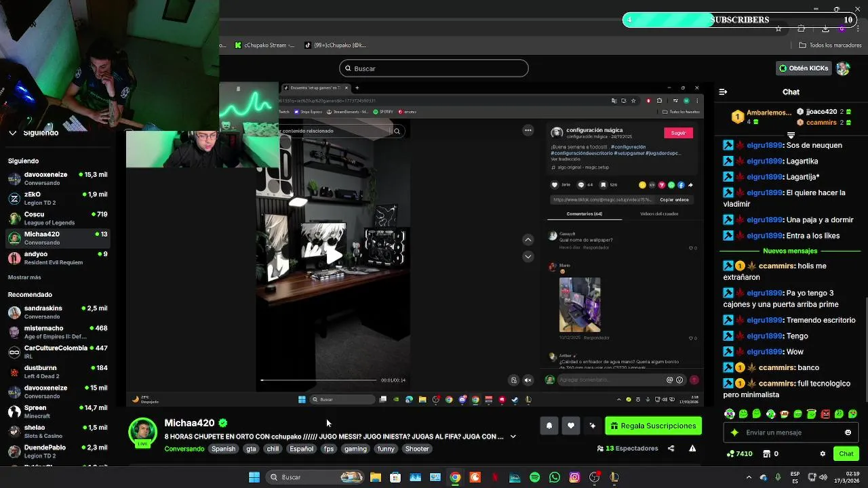Open OBS Studio from the taskbar
868x488 pixels.
[x=595, y=477]
